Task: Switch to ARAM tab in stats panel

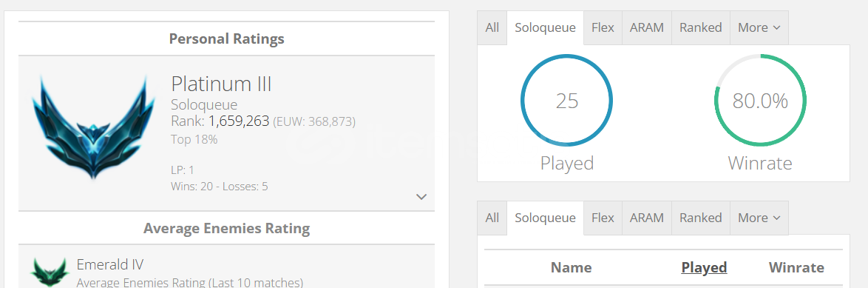Action: point(647,27)
